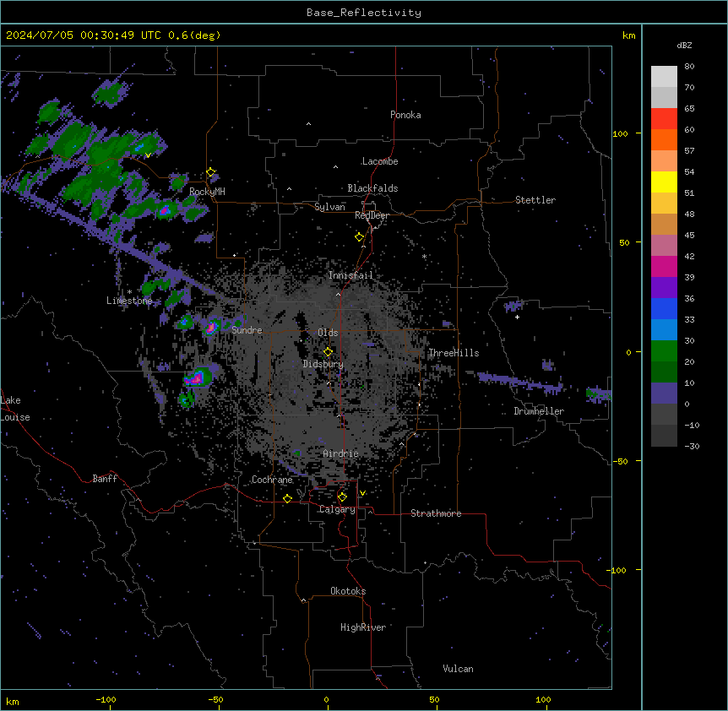Click the yellow diamond marker above Calgary label

343,497
